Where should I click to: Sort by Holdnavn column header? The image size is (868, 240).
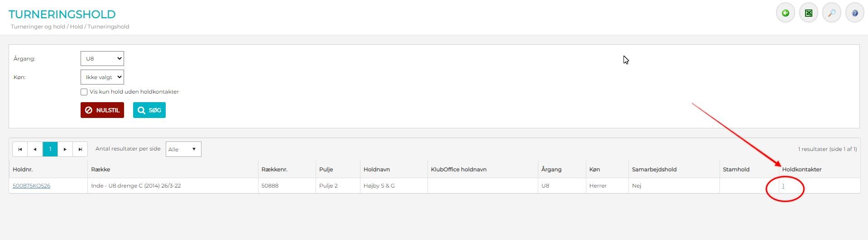click(x=377, y=169)
